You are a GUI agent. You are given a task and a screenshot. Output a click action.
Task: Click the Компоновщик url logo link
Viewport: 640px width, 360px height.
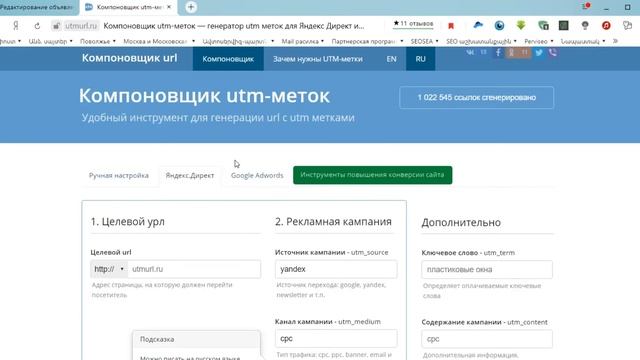point(129,58)
